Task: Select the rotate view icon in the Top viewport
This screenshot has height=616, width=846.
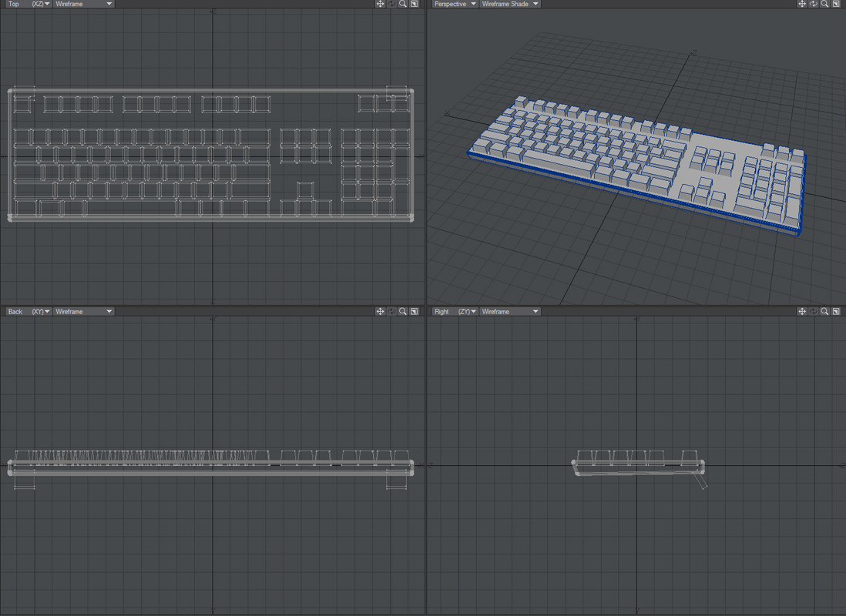Action: (x=391, y=4)
